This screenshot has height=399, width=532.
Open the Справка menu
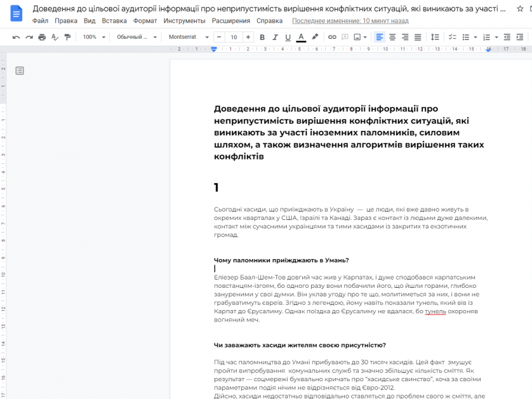[269, 21]
